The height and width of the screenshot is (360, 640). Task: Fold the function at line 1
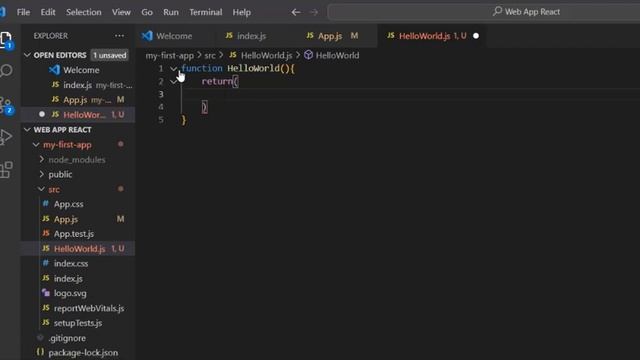tap(173, 69)
